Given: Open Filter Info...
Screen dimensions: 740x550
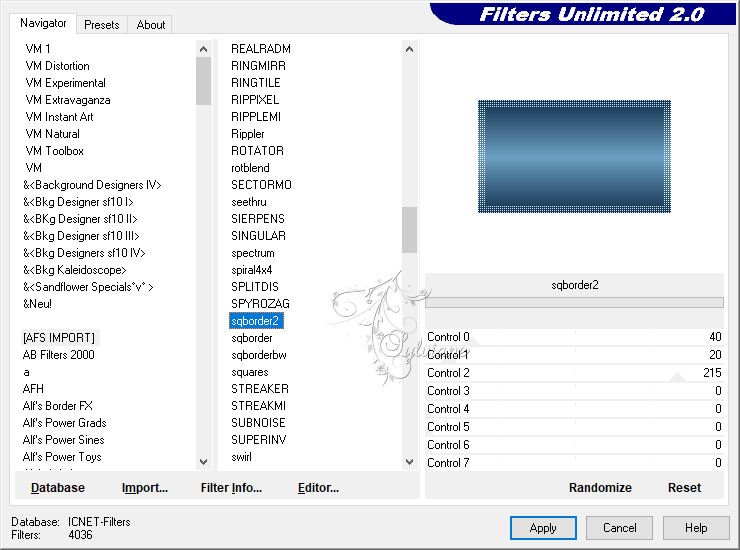Looking at the screenshot, I should tap(231, 488).
